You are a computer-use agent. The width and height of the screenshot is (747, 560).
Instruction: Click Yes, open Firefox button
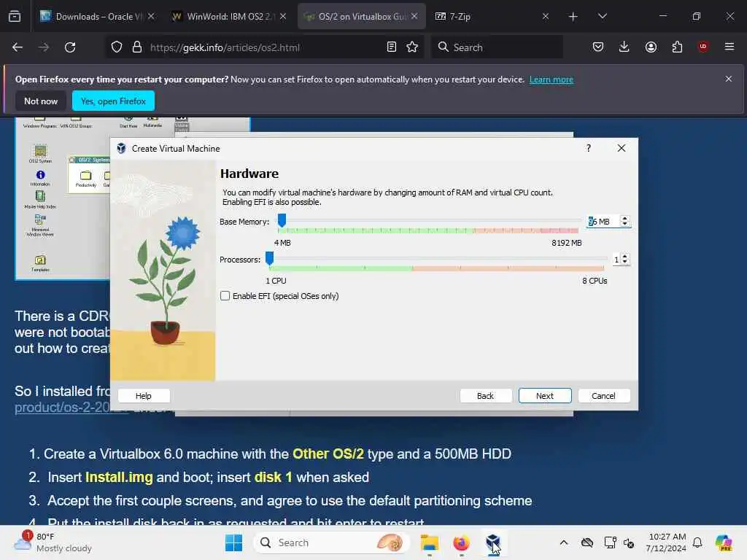pyautogui.click(x=113, y=101)
